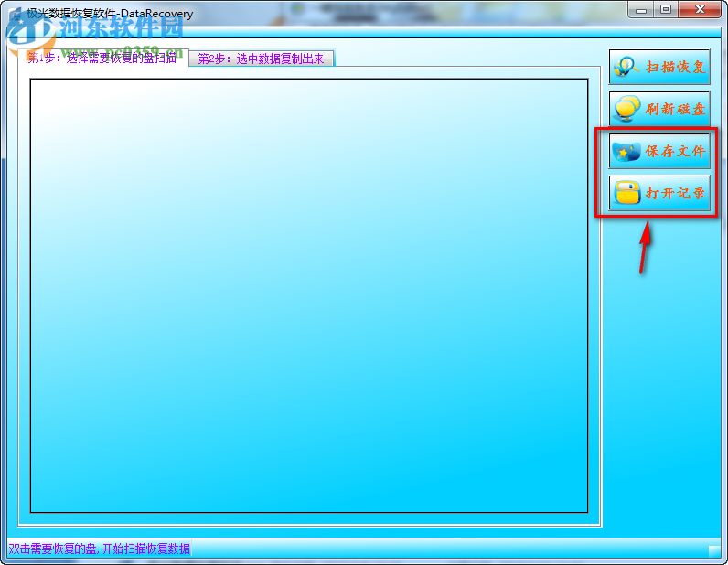The image size is (728, 565).
Task: Minimize the DataRecovery window
Action: coord(641,10)
